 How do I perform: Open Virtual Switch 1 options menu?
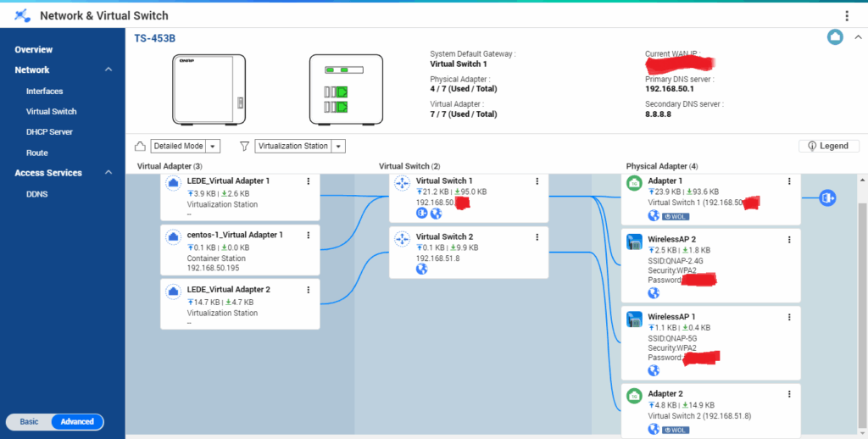pos(537,181)
